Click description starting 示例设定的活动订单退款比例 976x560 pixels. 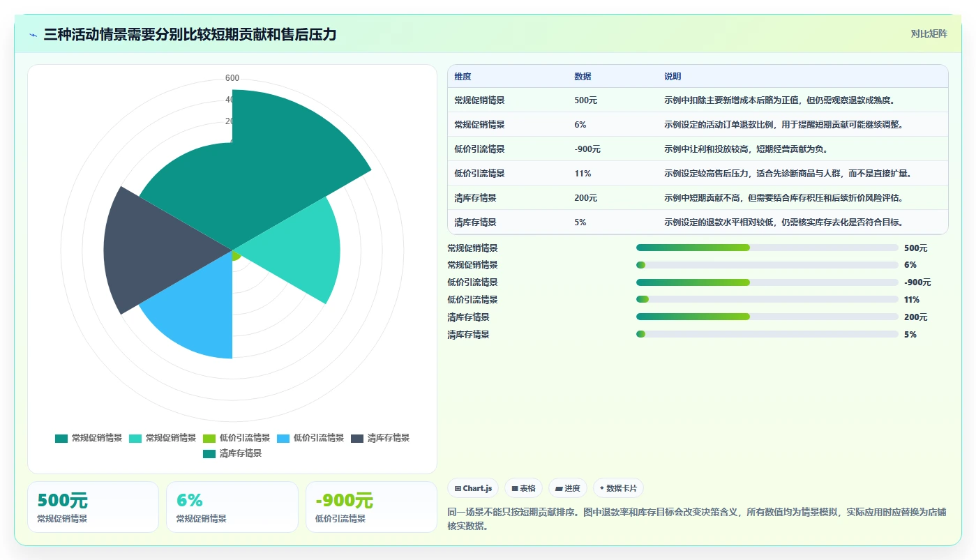(x=783, y=125)
